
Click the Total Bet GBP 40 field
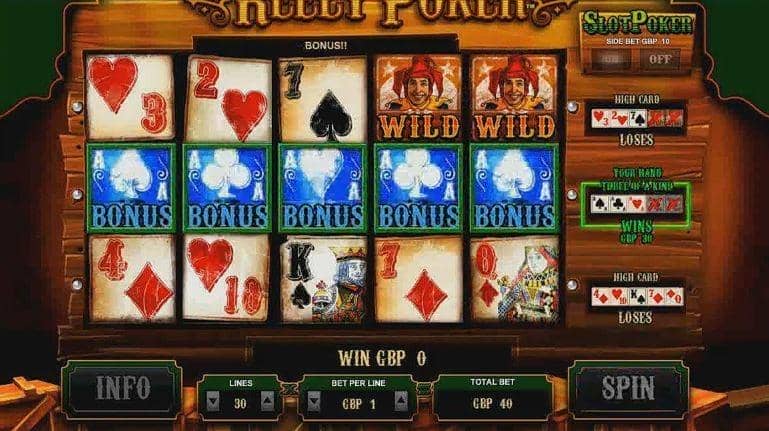(492, 397)
